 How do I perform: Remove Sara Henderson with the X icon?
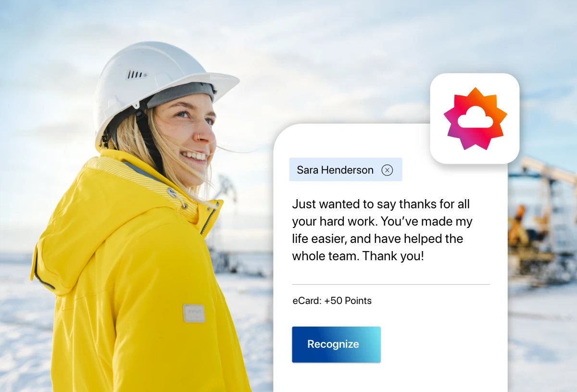tap(387, 170)
